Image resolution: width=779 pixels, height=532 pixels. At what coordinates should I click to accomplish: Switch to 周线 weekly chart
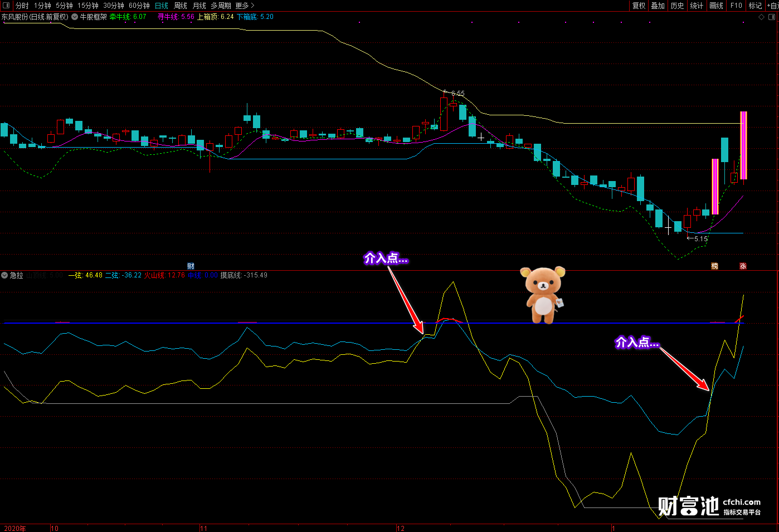point(181,6)
